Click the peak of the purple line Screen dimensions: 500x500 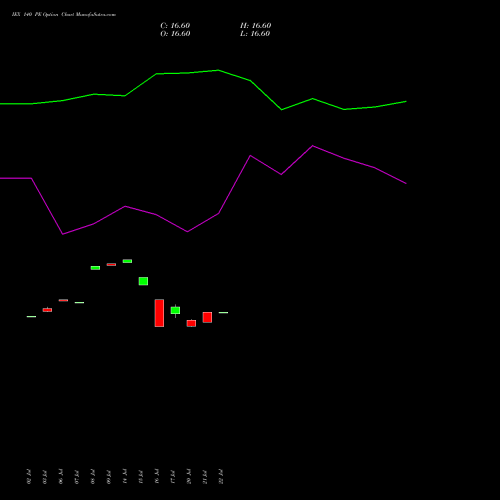pyautogui.click(x=313, y=146)
